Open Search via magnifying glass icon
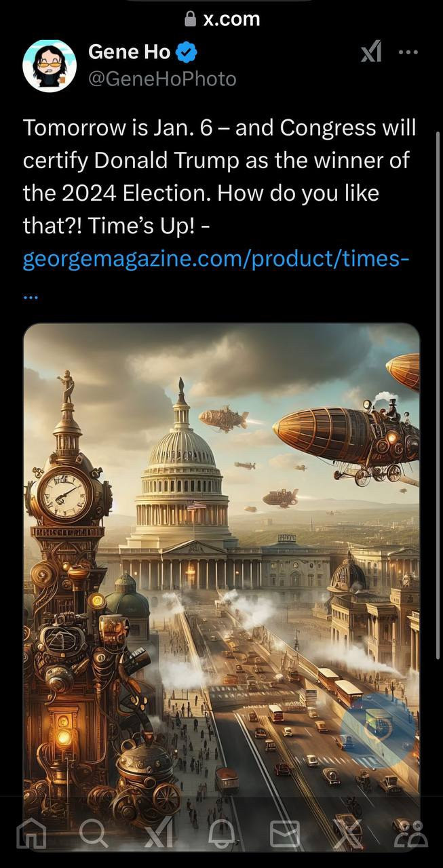The width and height of the screenshot is (443, 868). 93,834
